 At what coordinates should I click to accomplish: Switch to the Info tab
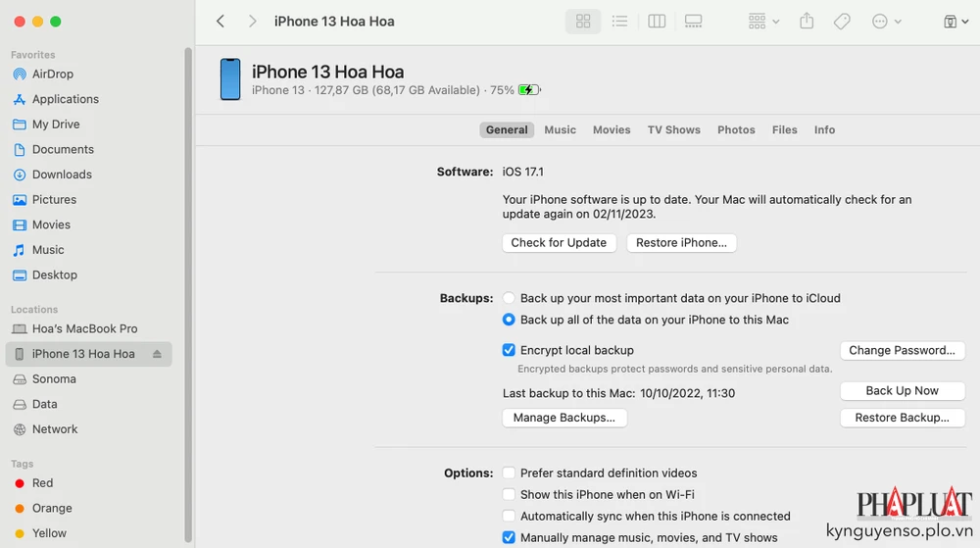click(824, 130)
